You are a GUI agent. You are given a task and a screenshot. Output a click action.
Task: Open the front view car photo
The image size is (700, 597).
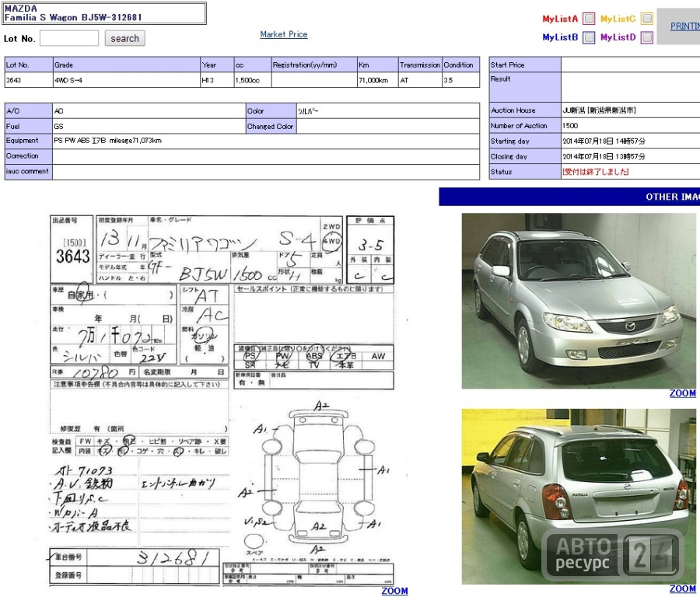tap(579, 301)
